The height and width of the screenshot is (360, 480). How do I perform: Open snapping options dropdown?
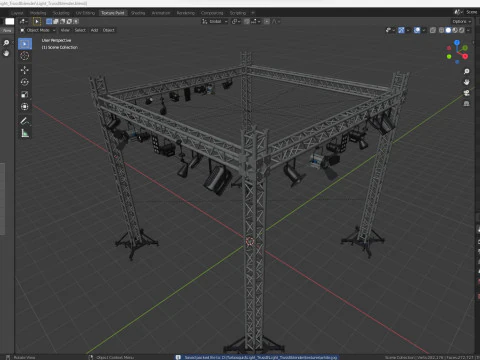point(256,21)
